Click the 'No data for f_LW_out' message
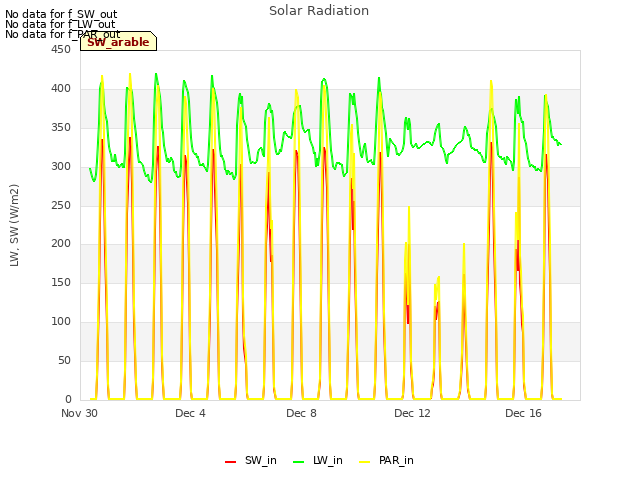 click(x=60, y=24)
